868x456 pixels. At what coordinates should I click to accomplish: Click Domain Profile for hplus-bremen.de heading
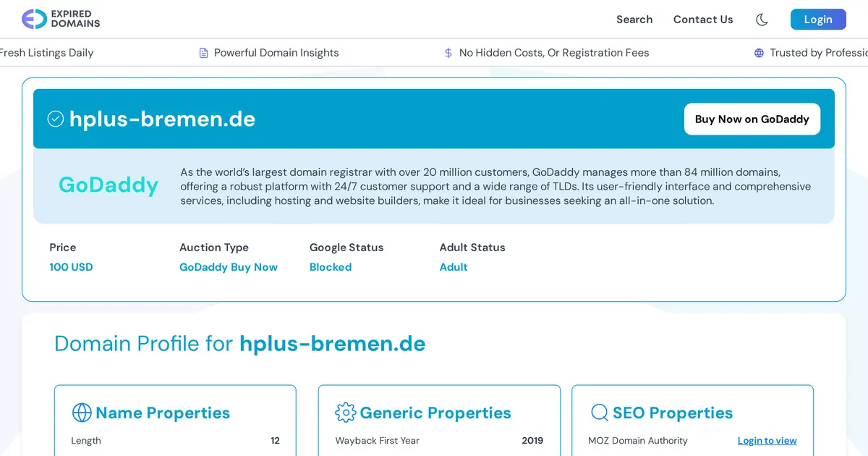click(x=240, y=343)
